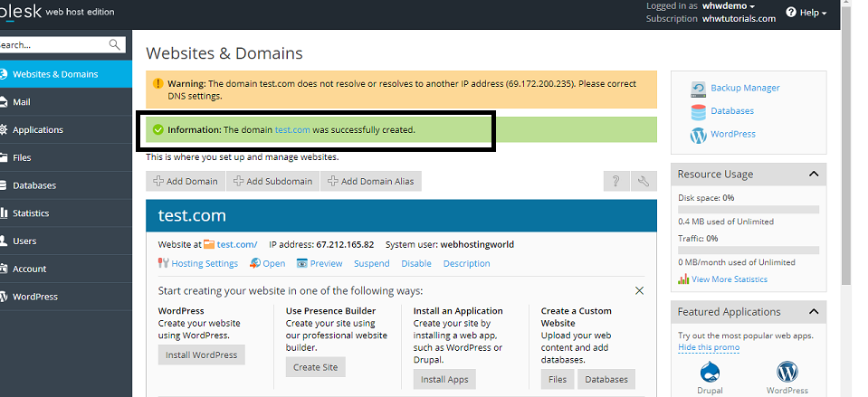Click the search magnifier icon
This screenshot has width=868, height=397.
(x=115, y=44)
